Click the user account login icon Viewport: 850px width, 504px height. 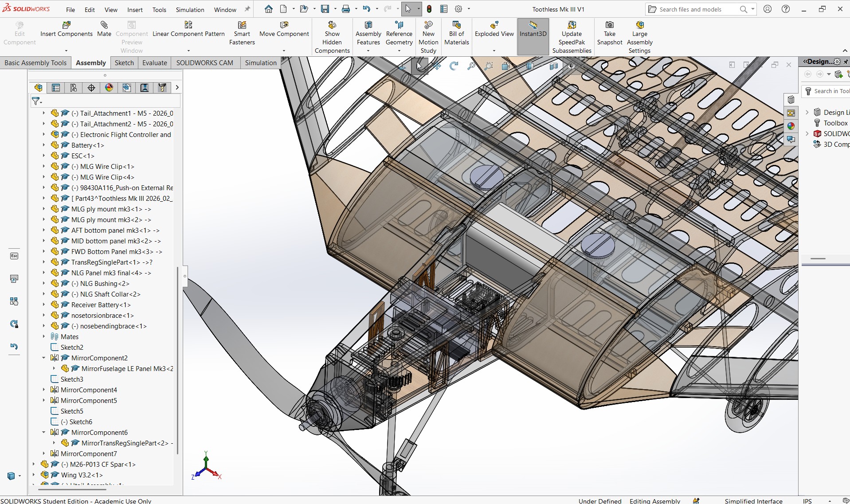768,9
